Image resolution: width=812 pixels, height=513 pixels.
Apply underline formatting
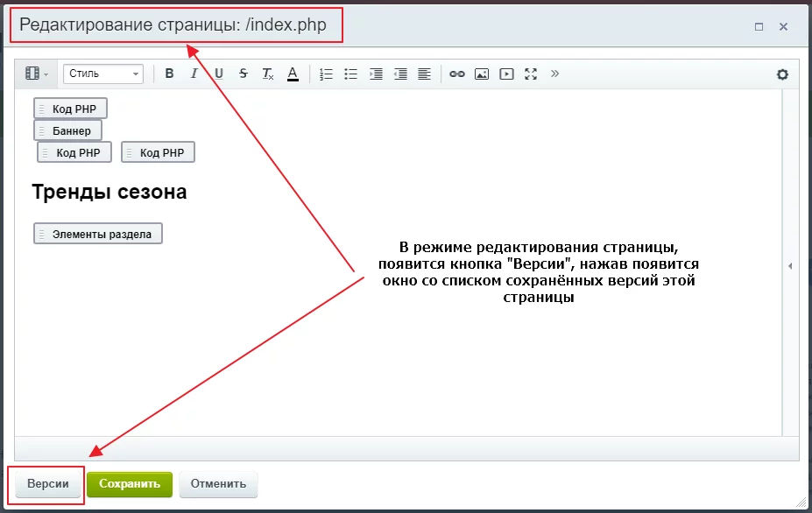(x=219, y=74)
